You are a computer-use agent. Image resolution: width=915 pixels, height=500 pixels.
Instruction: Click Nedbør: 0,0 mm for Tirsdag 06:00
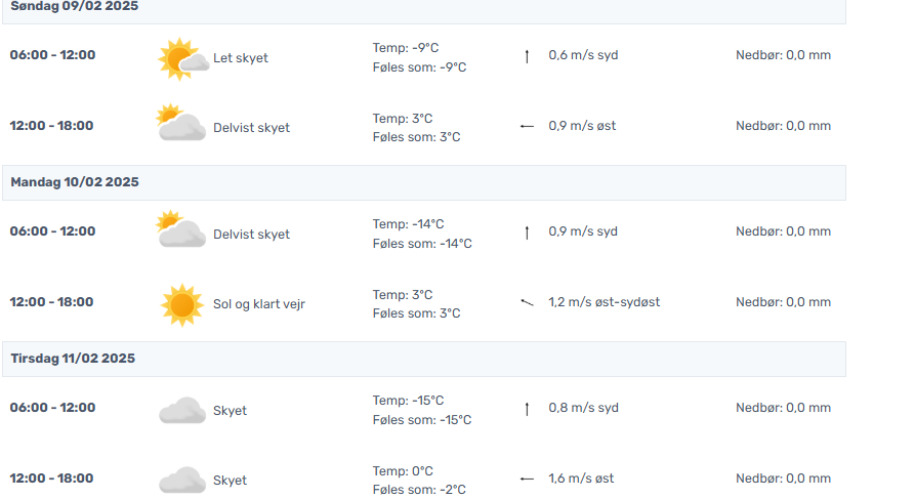[783, 408]
